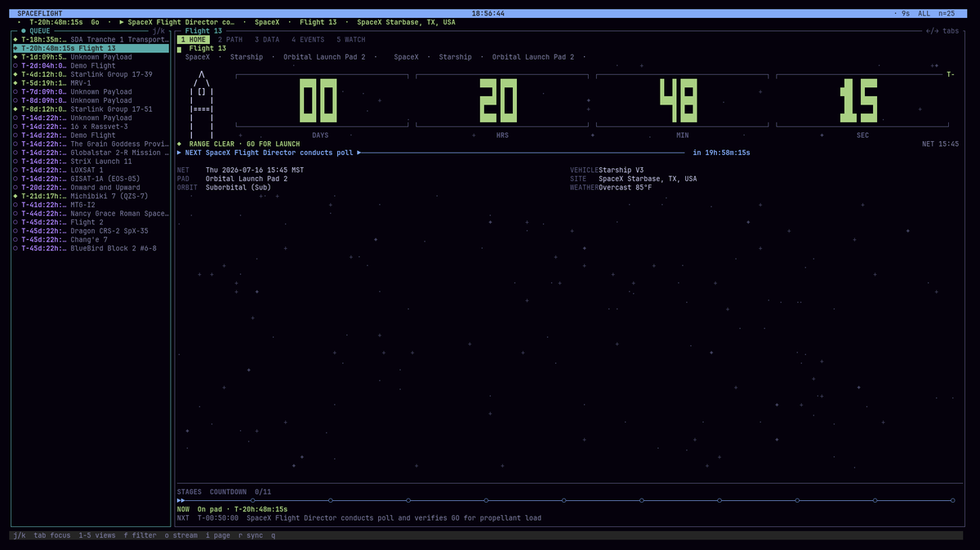Click the MIN countdown digits 48
The width and height of the screenshot is (980, 550).
[679, 100]
